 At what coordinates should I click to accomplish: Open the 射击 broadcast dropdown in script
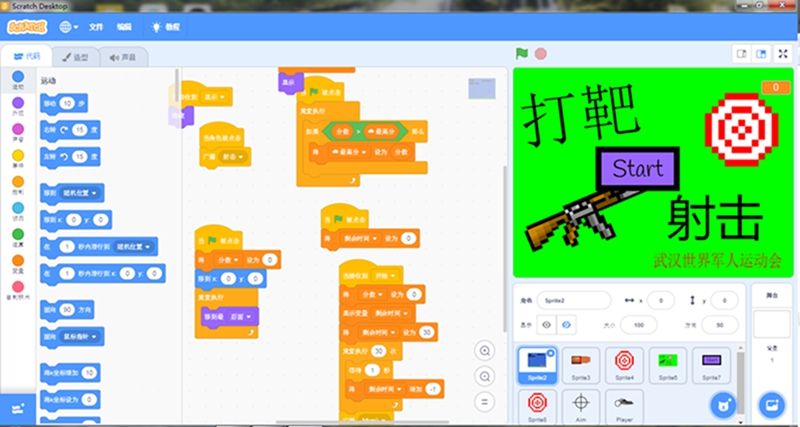(233, 157)
